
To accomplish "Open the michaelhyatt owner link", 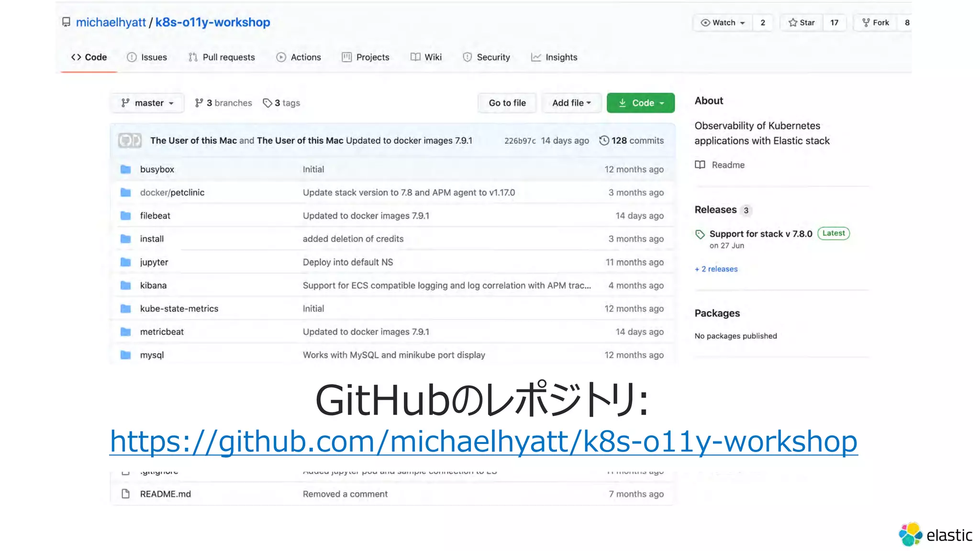I will coord(111,22).
